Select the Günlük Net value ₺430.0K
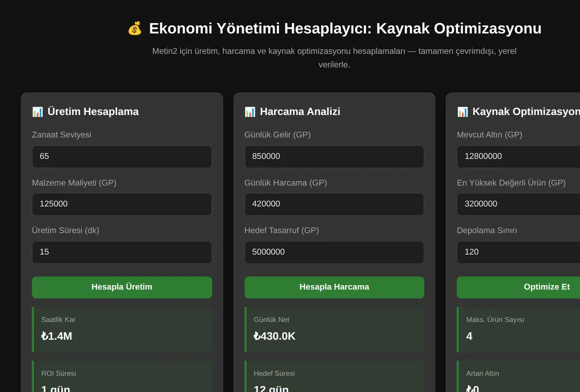Viewport: 580px width, 392px height. [x=275, y=336]
